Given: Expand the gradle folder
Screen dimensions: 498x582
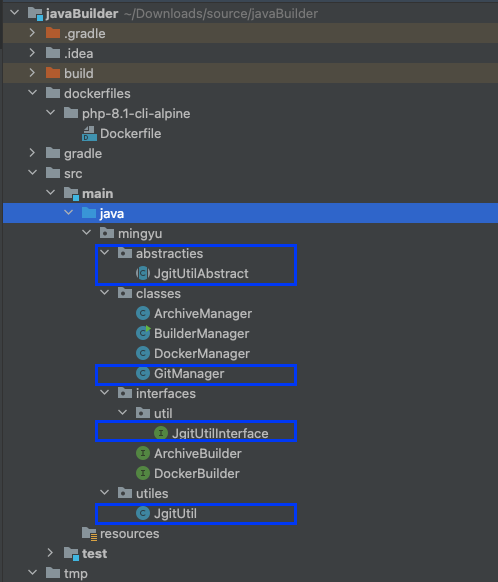Looking at the screenshot, I should click(x=32, y=153).
